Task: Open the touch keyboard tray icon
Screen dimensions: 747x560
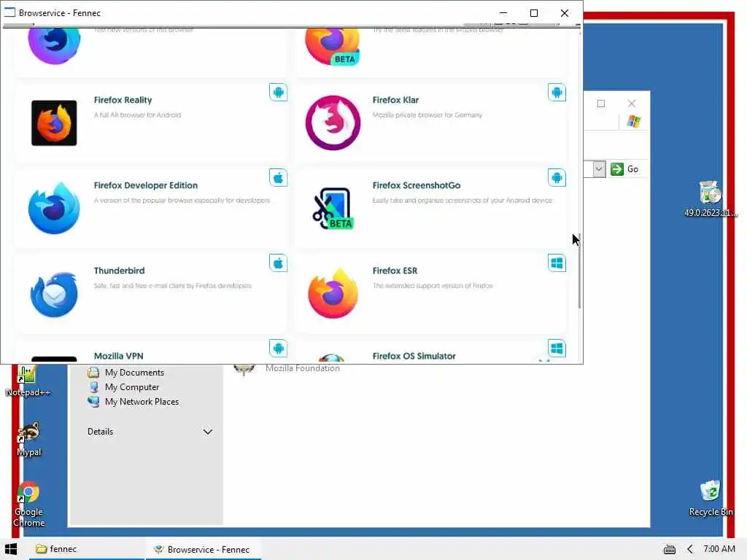Action: [x=670, y=550]
